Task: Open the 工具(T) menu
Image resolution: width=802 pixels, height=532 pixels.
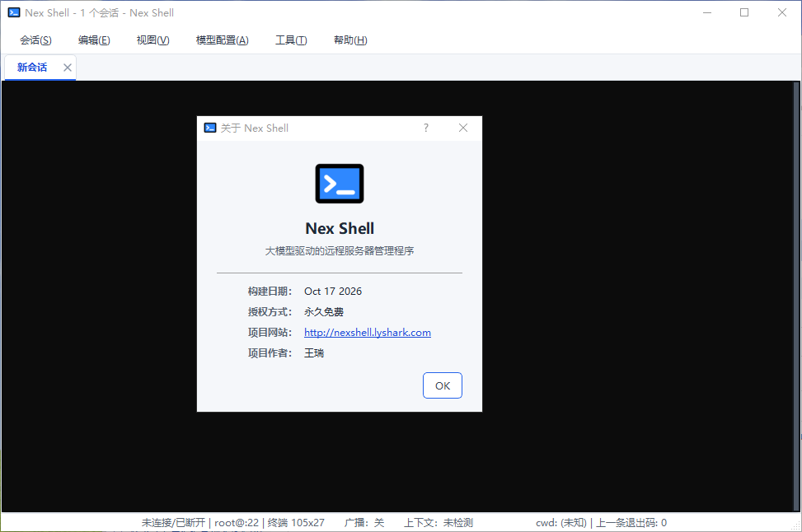Action: coord(291,40)
